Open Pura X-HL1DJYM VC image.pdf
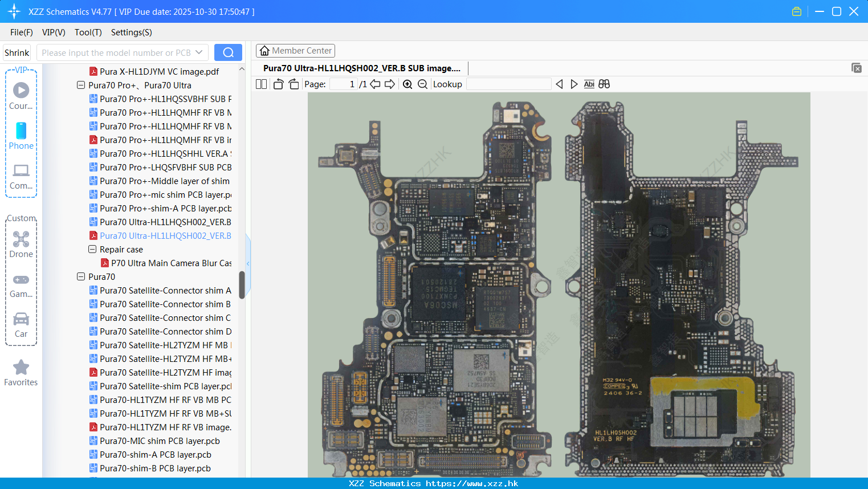 pyautogui.click(x=154, y=71)
